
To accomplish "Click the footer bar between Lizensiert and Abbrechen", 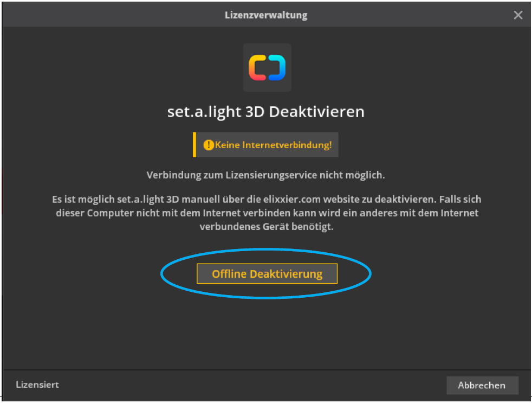I will (249, 385).
